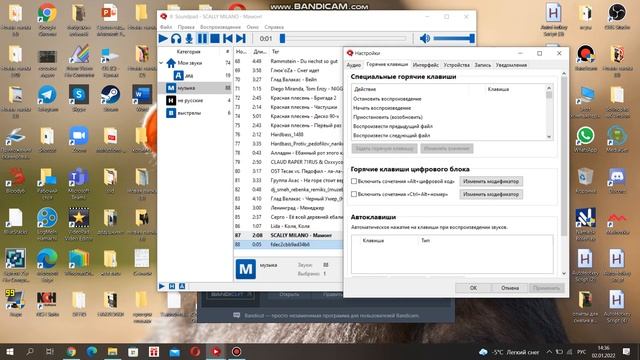Select the bold SCALLY MILANO track row
Screen dimensions: 640x360
288,235
